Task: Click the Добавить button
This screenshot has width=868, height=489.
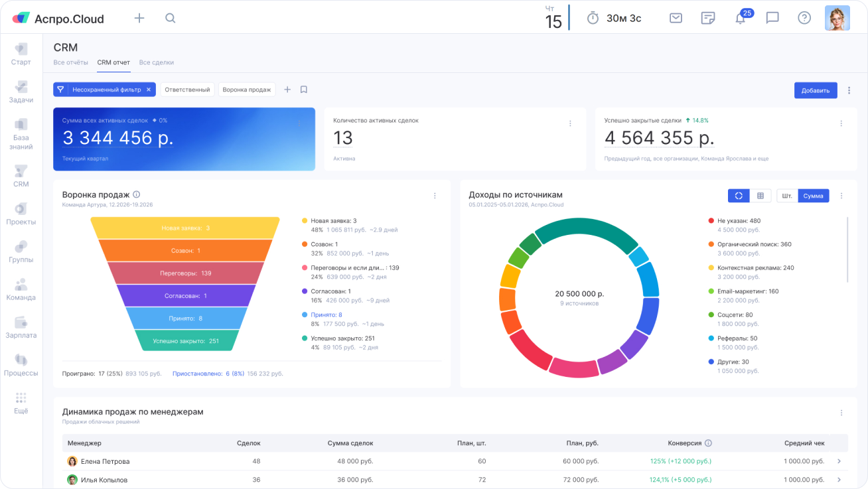Action: [815, 90]
